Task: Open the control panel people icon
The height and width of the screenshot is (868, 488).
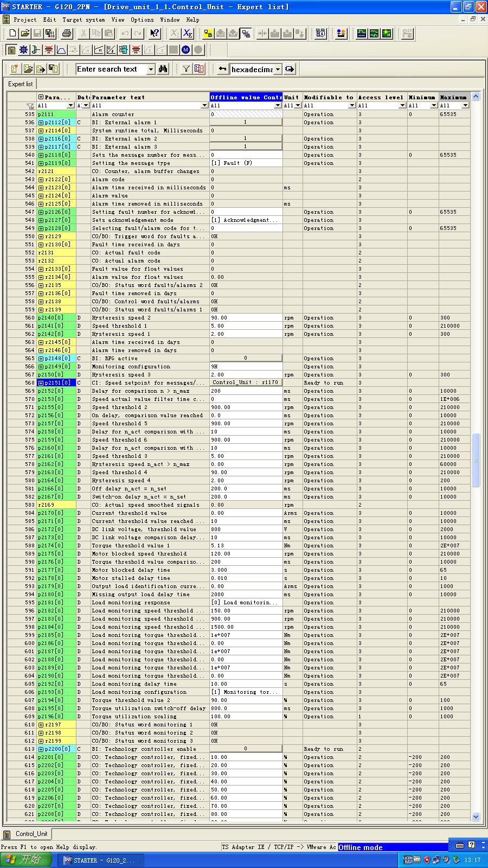Action: click(x=341, y=34)
